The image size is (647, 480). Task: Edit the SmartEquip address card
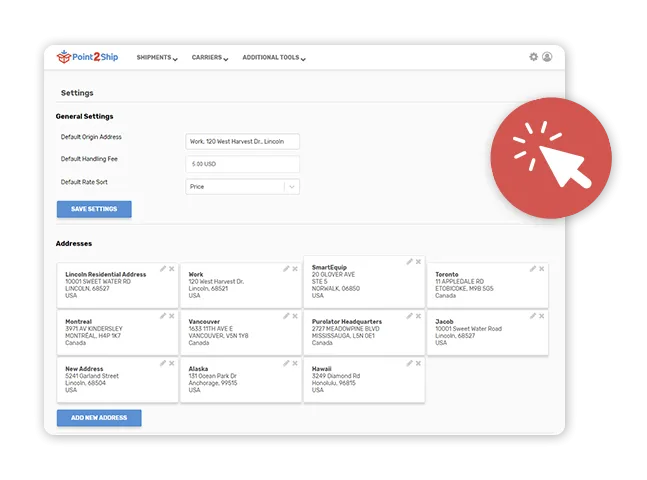pyautogui.click(x=409, y=262)
